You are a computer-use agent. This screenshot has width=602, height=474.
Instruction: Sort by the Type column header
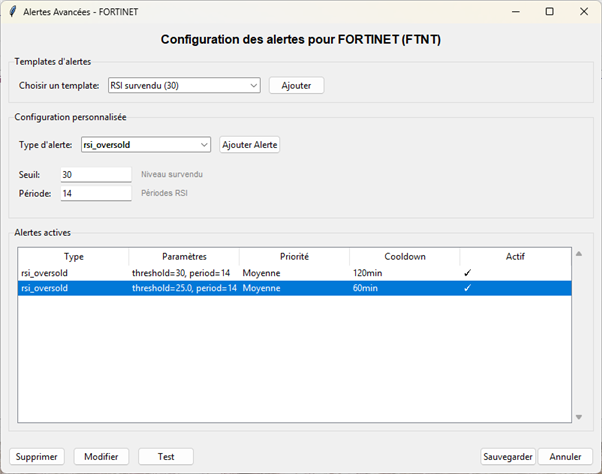73,256
